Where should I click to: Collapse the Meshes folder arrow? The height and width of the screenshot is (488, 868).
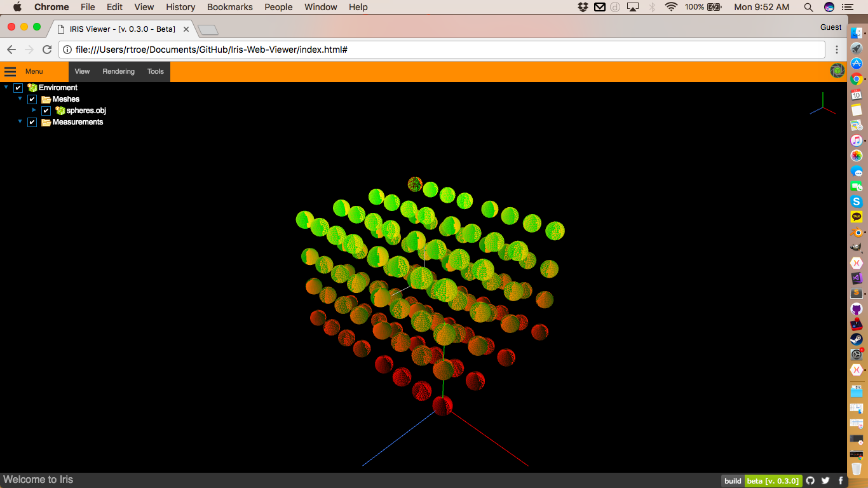(x=20, y=99)
